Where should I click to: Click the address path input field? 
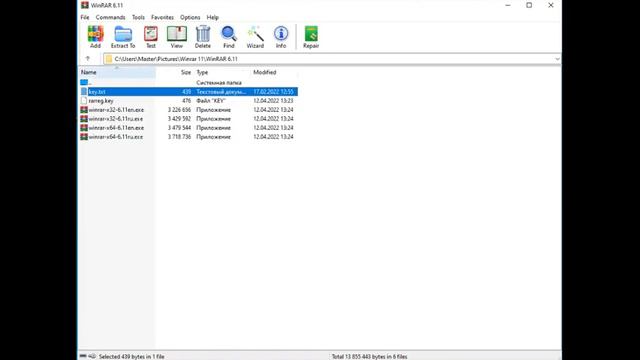pyautogui.click(x=332, y=59)
